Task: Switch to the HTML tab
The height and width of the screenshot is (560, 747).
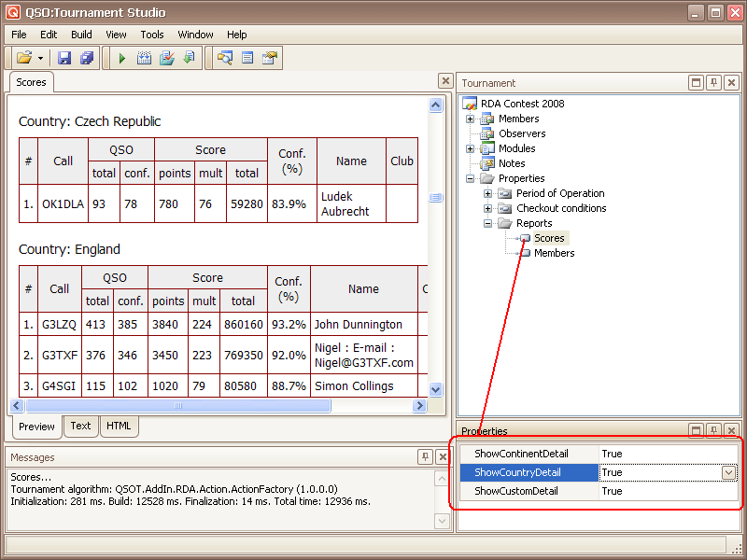Action: point(119,426)
